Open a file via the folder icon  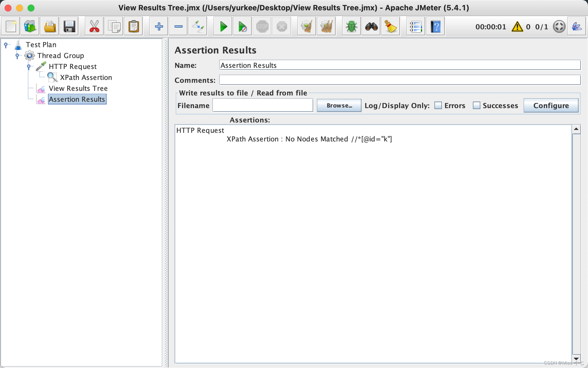50,26
